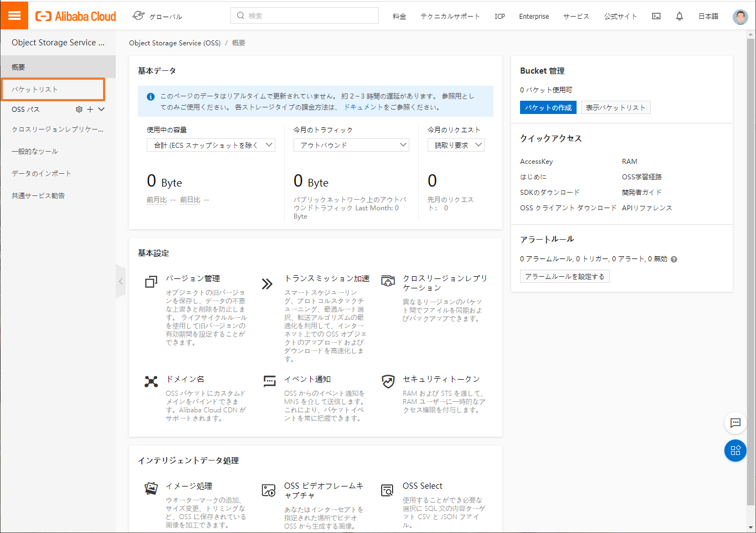Open the 公式サイト top menu
Screen dimensions: 756x533
point(620,17)
